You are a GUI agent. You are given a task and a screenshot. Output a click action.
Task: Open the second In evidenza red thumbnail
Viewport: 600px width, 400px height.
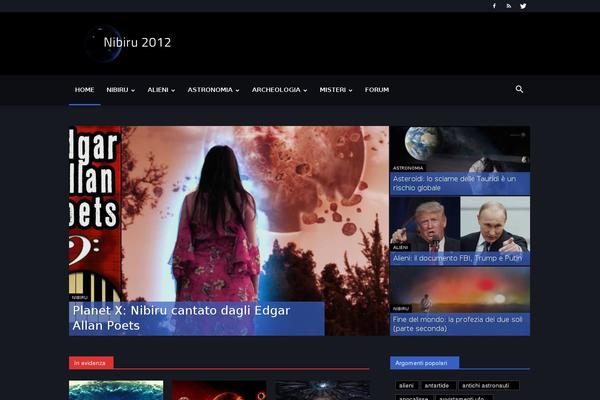click(219, 390)
